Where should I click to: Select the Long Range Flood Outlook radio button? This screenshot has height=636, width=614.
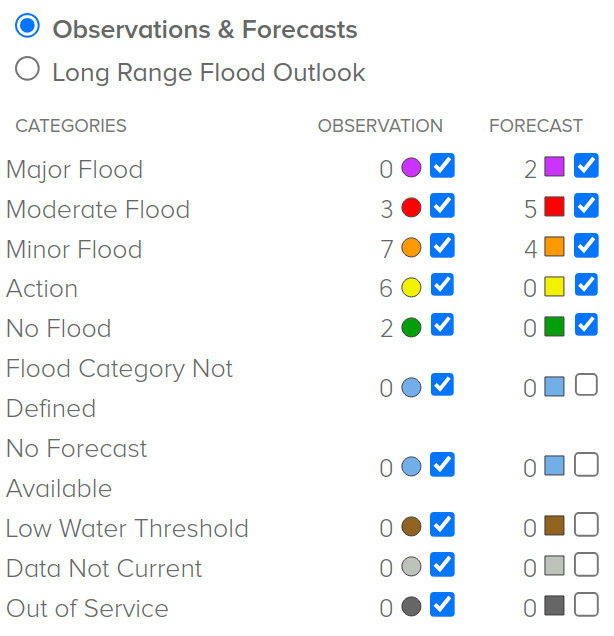point(27,68)
